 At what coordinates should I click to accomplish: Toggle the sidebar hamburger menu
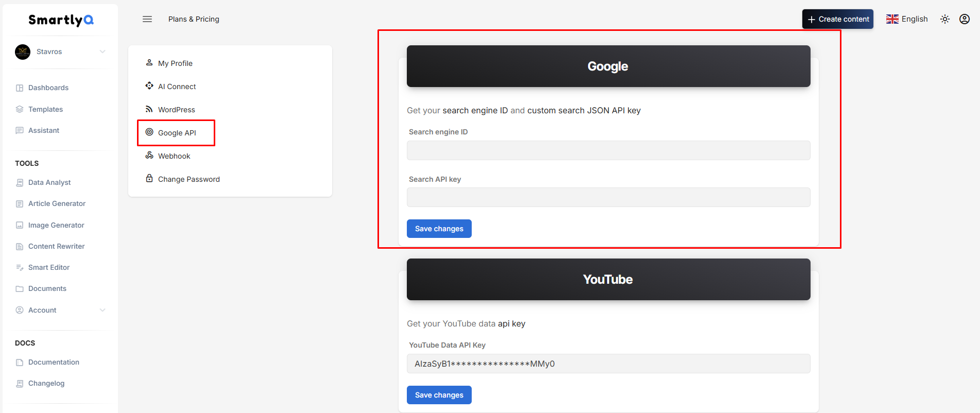click(147, 19)
